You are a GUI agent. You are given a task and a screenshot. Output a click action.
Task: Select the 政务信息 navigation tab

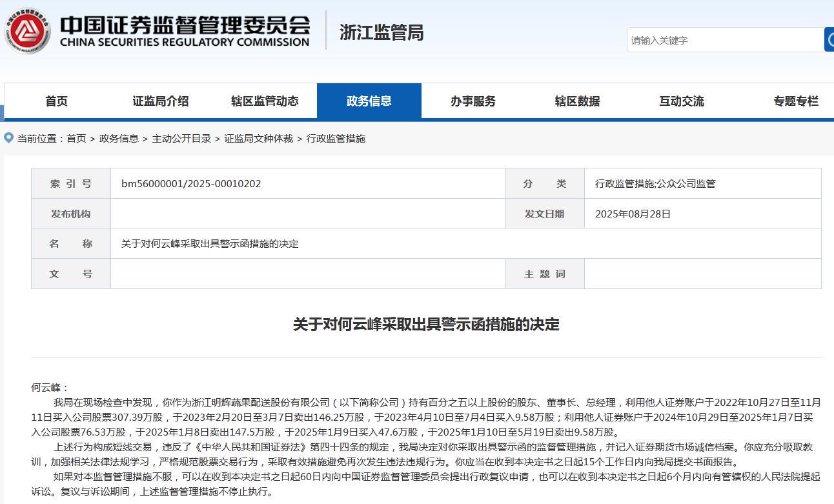pos(369,101)
